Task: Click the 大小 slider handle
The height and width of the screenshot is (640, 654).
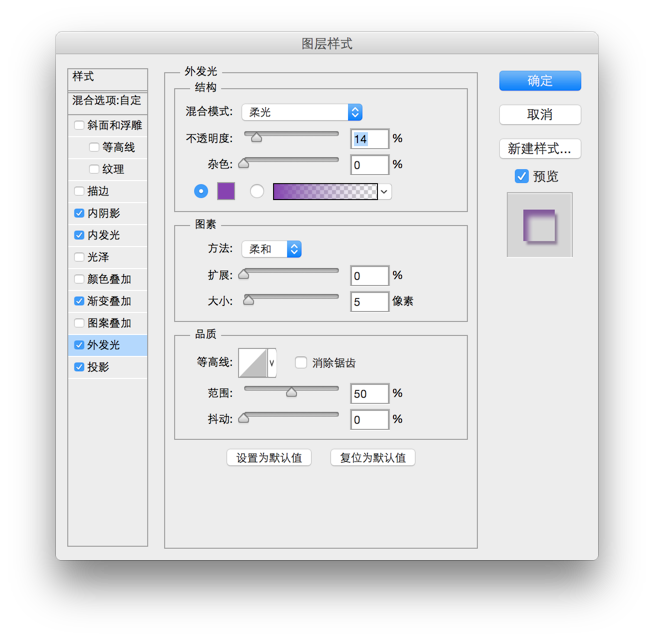Action: 249,300
